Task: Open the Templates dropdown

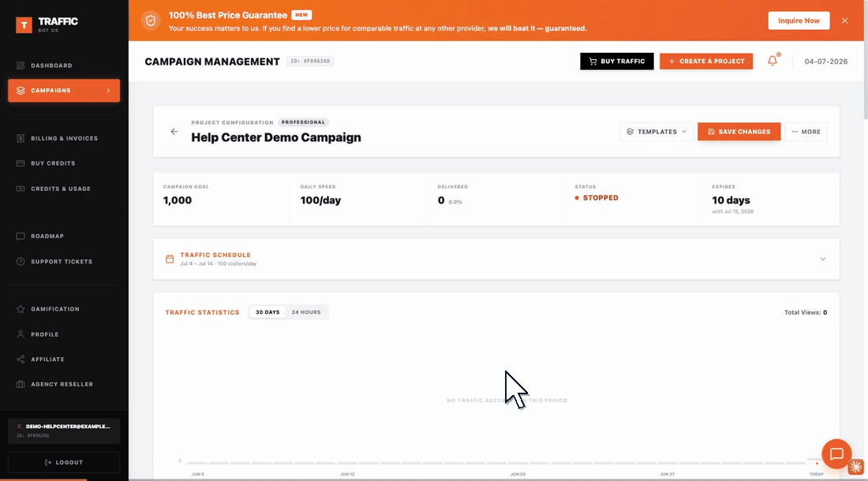Action: click(x=657, y=132)
